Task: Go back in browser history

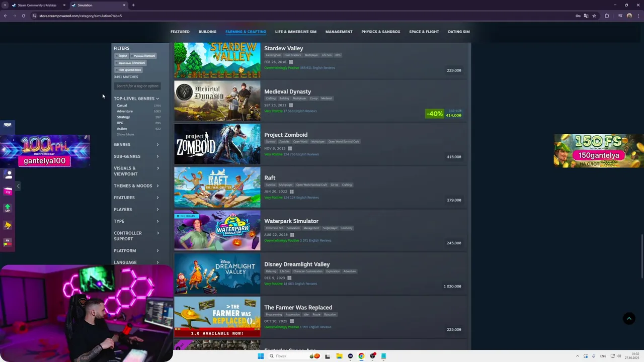Action: (6, 16)
